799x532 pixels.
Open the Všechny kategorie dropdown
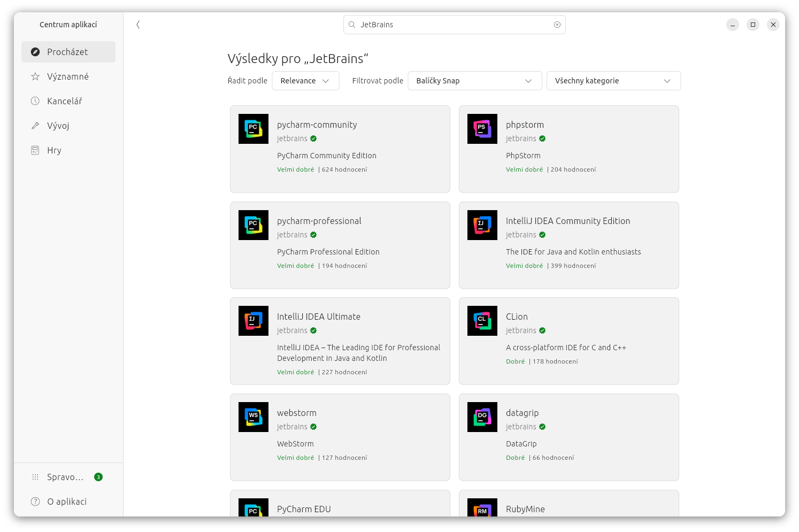[x=613, y=81]
